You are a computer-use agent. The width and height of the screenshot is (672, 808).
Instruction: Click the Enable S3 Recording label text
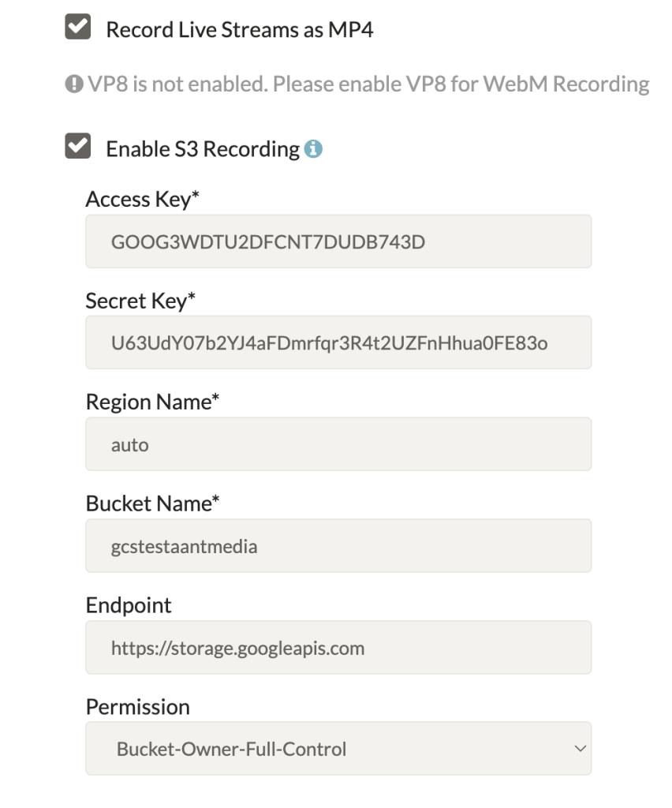click(x=203, y=149)
